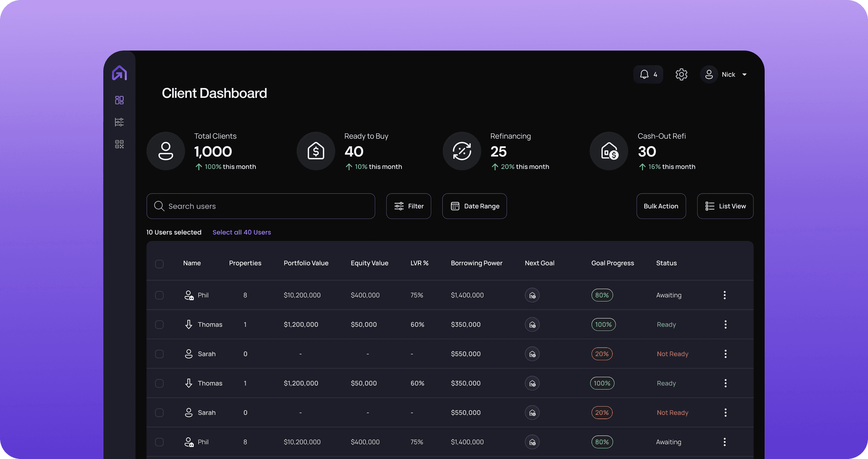This screenshot has height=459, width=868.
Task: Toggle the select-all header checkbox
Action: click(159, 264)
